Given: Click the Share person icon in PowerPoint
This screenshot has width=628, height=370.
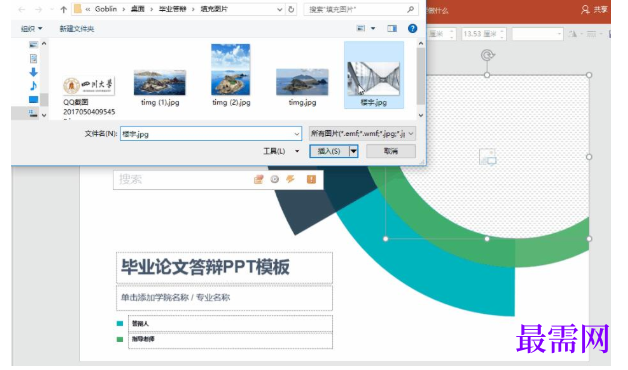Looking at the screenshot, I should (585, 9).
